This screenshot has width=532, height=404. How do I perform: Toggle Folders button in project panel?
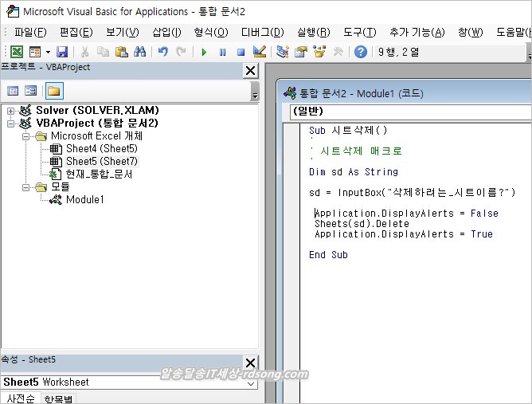53,91
